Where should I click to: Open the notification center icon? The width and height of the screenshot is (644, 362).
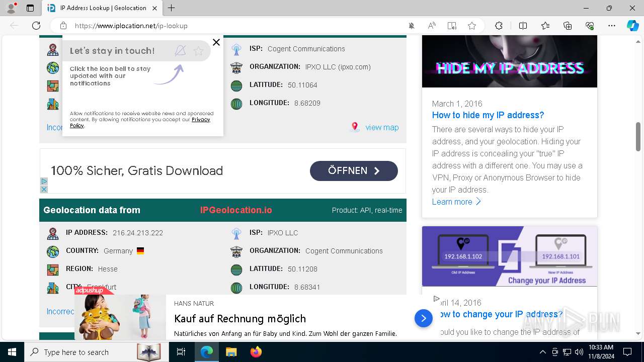[x=627, y=352]
